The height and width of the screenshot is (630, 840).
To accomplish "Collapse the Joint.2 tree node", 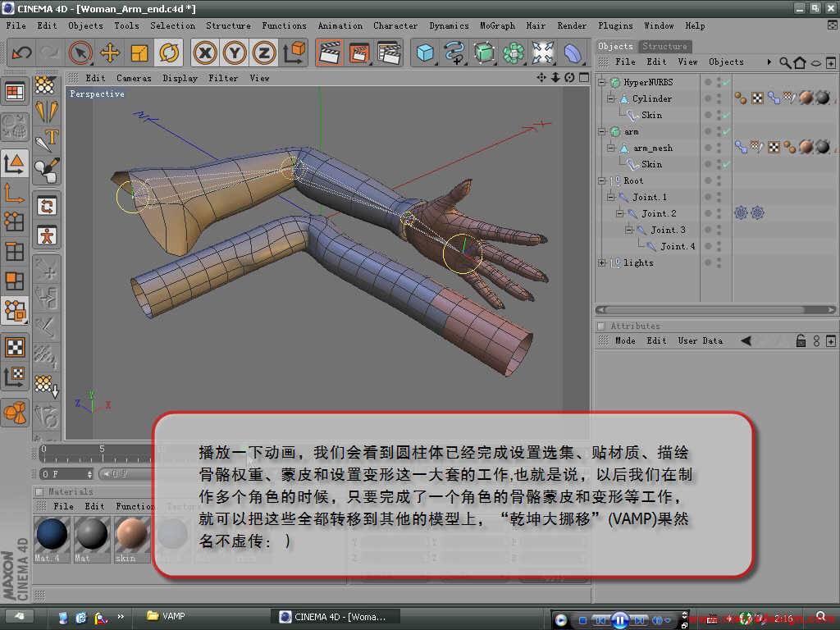I will [x=620, y=213].
